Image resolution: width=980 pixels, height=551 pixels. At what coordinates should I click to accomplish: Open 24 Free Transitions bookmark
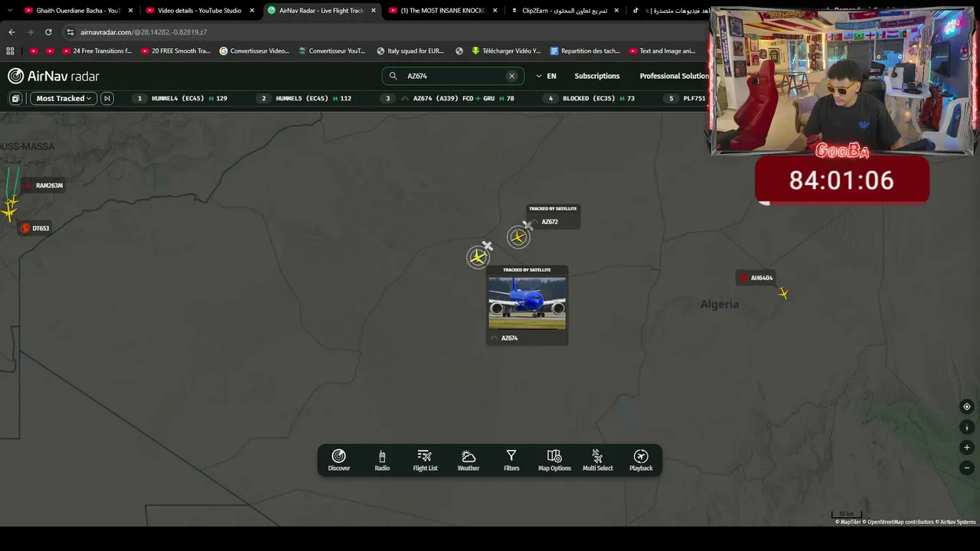pyautogui.click(x=96, y=51)
